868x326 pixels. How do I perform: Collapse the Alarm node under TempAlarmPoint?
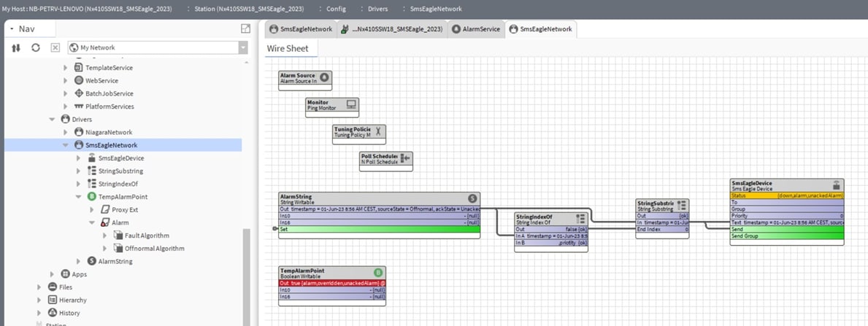(x=92, y=222)
